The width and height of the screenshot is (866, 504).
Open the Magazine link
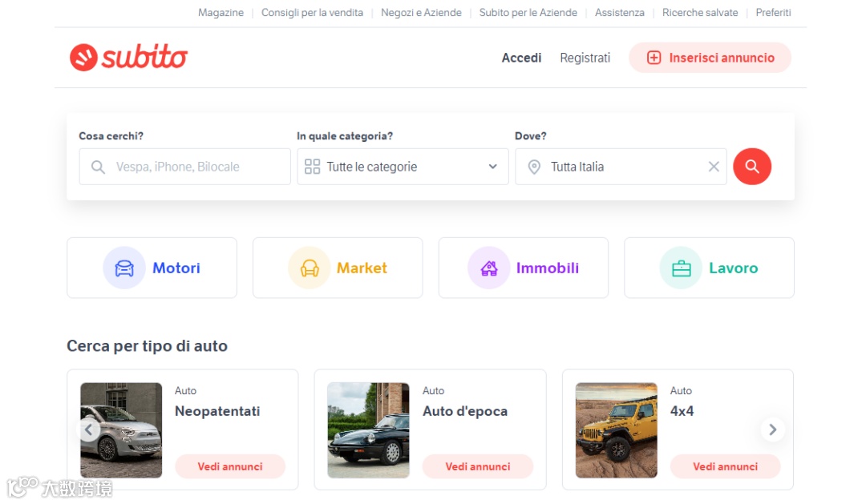221,12
